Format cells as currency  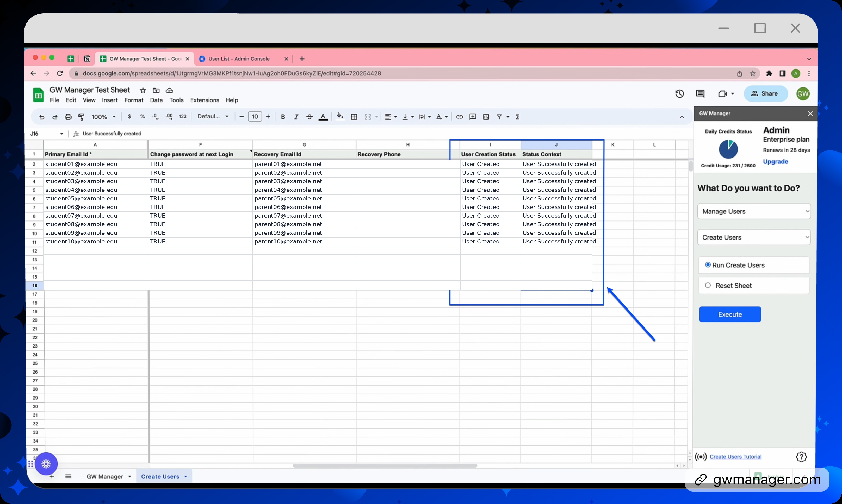[129, 116]
